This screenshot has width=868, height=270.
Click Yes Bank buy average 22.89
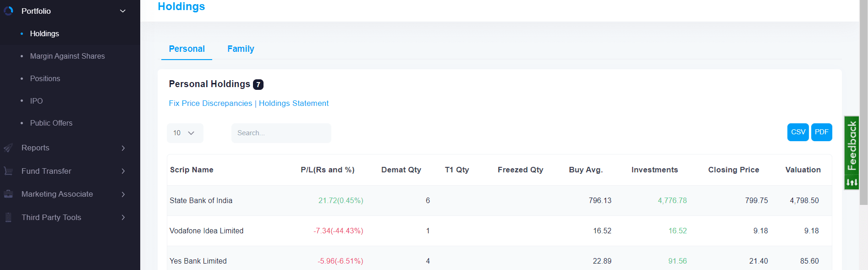tap(602, 261)
